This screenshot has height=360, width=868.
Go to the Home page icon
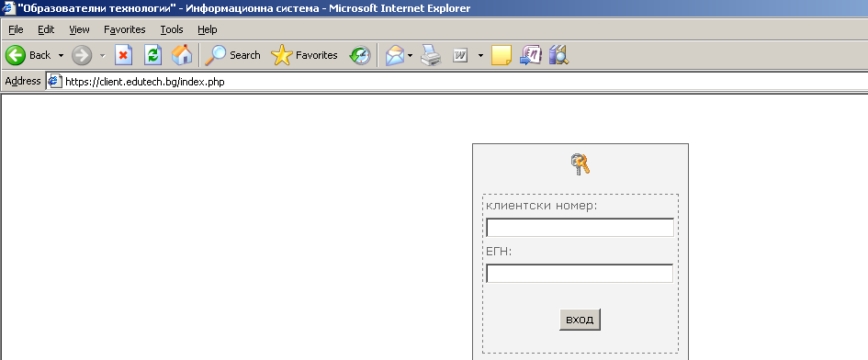point(182,55)
